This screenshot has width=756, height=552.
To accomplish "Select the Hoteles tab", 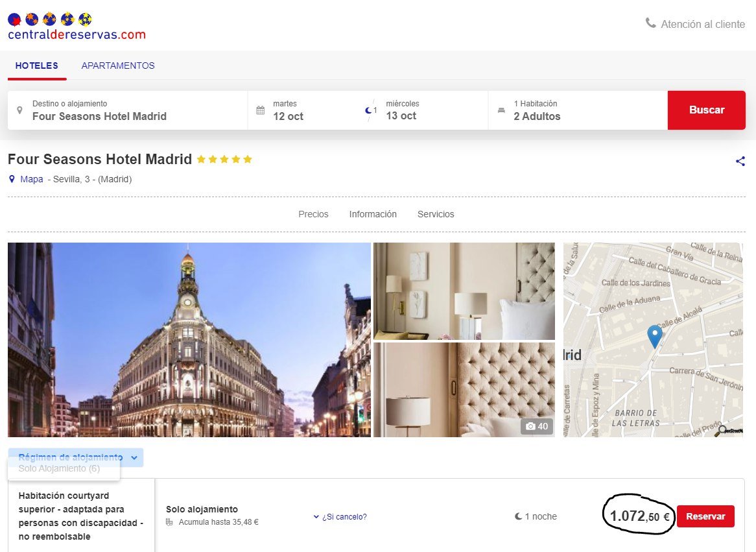I will (x=37, y=66).
